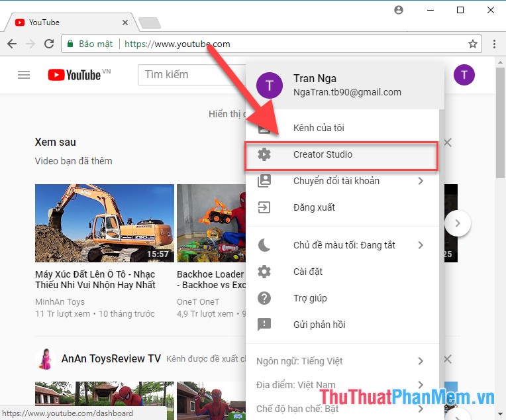Open Backhoe Loader video thumbnail
Image resolution: width=506 pixels, height=420 pixels.
tap(211, 223)
